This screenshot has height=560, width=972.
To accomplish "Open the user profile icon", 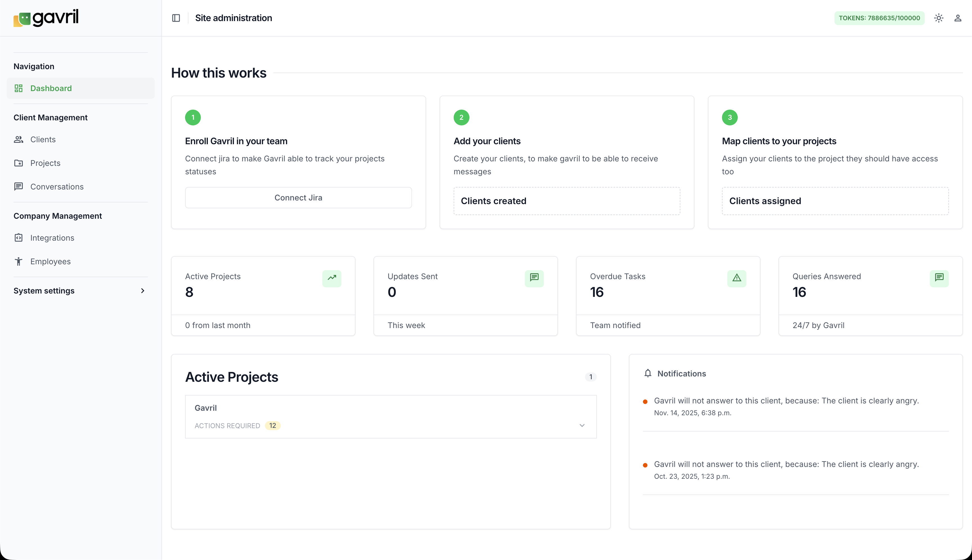I will coord(958,18).
